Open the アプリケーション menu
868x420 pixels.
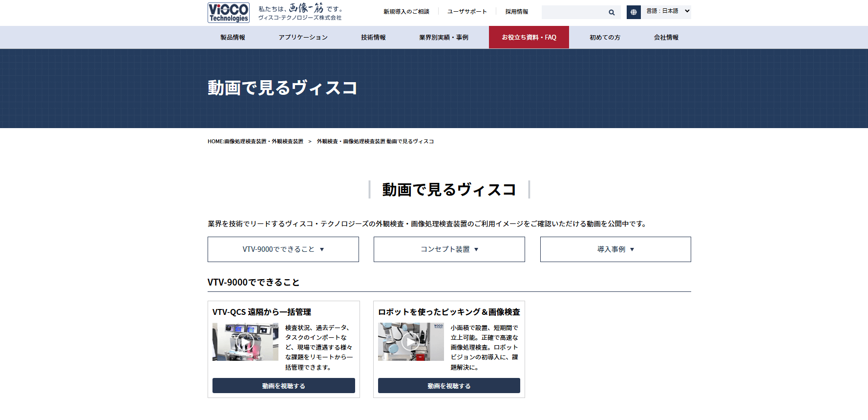coord(303,37)
